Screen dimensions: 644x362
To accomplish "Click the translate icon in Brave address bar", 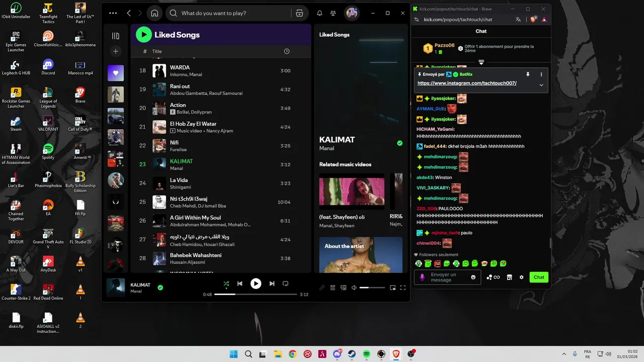I will 518,20.
